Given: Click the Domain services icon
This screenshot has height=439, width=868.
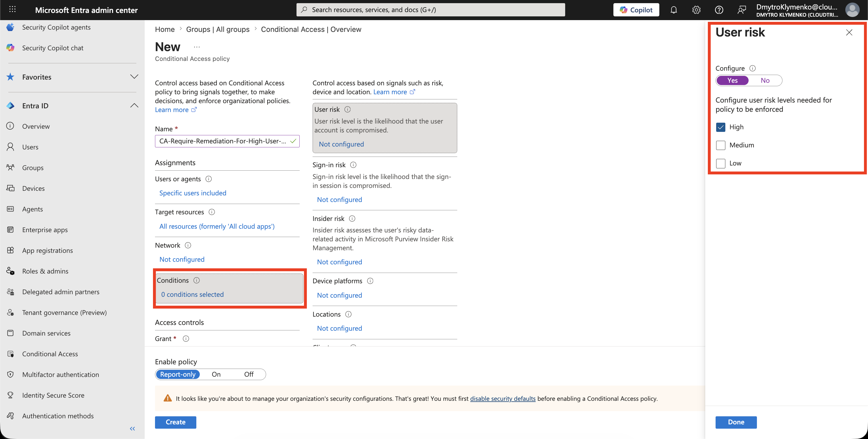Looking at the screenshot, I should pos(10,333).
